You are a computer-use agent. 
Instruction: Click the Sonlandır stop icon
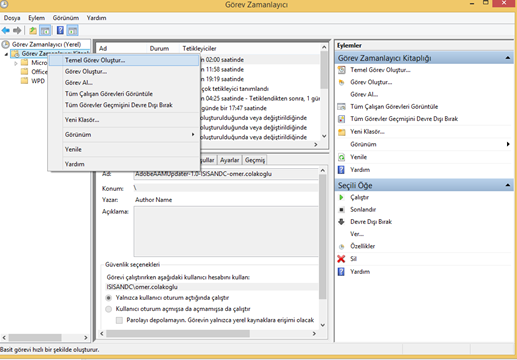pos(341,210)
